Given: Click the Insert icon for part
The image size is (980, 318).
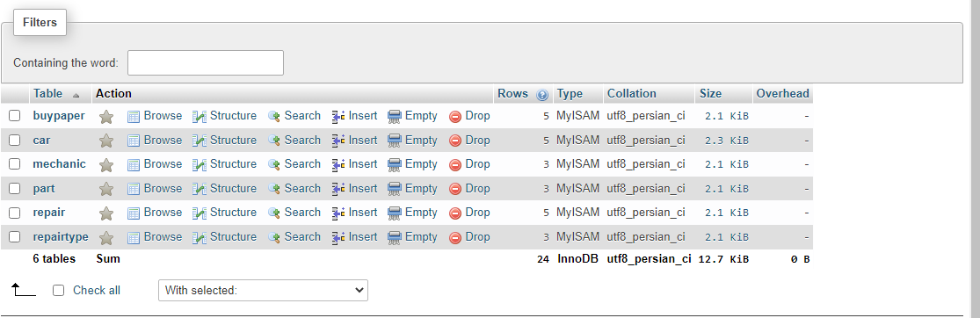Looking at the screenshot, I should [338, 189].
